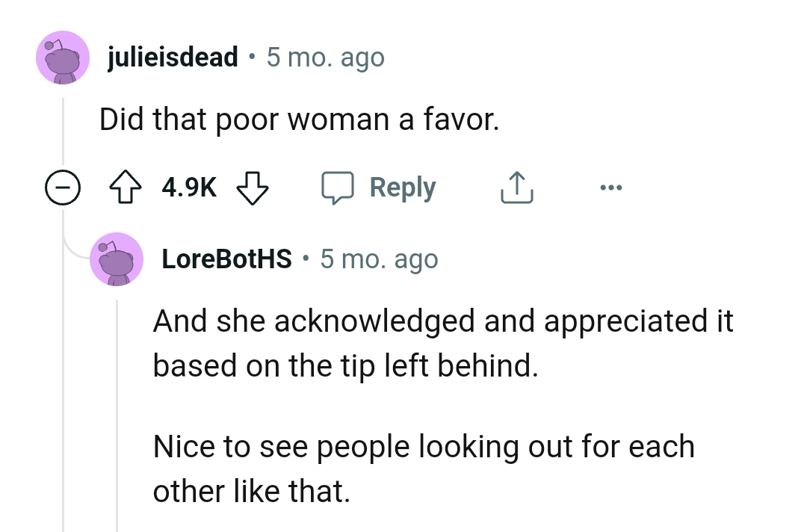Share julieisdead's comment via share icon
The width and height of the screenshot is (807, 532).
click(516, 188)
